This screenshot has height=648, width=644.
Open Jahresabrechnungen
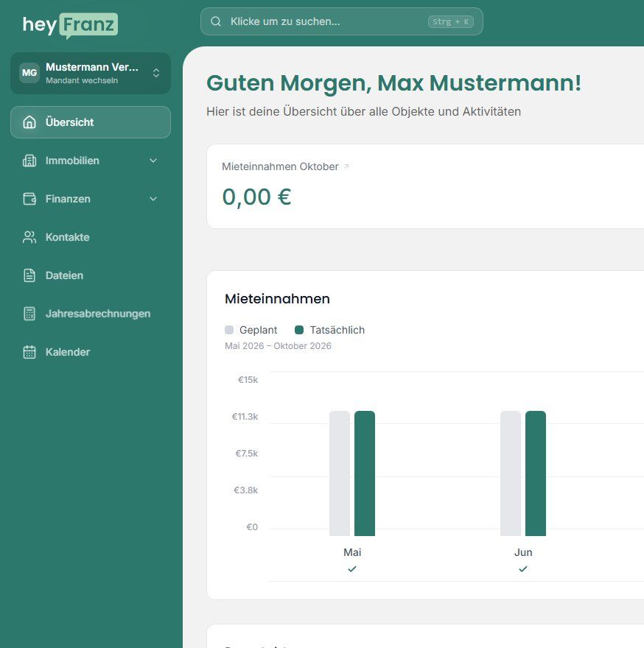(91, 314)
